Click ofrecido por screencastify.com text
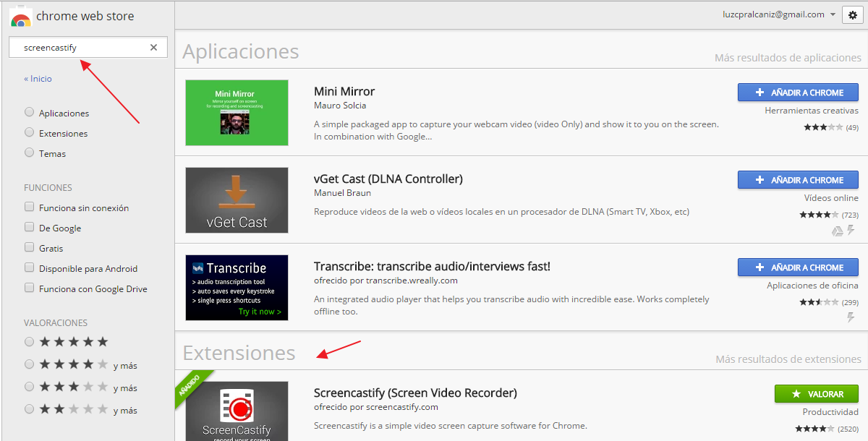This screenshot has width=868, height=441. (x=376, y=407)
